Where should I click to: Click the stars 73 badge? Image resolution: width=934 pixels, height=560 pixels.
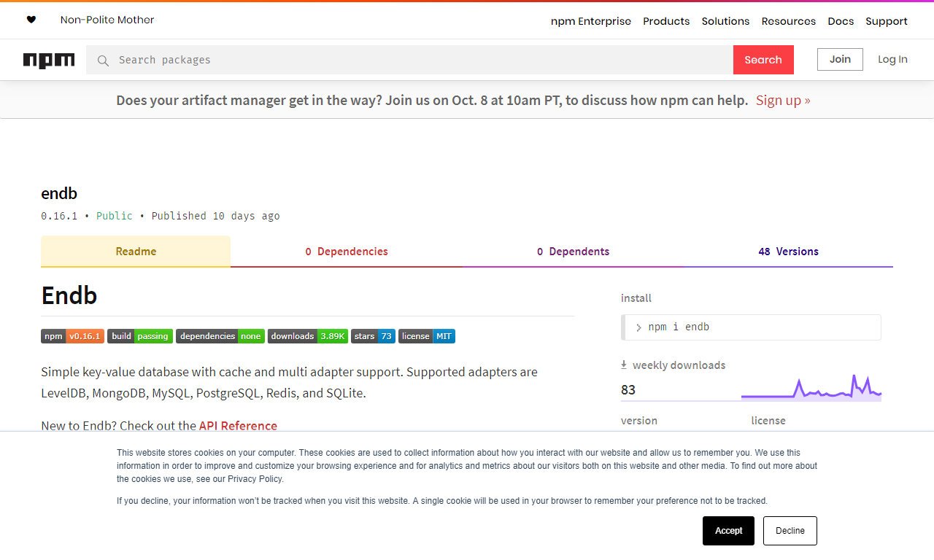pyautogui.click(x=373, y=336)
